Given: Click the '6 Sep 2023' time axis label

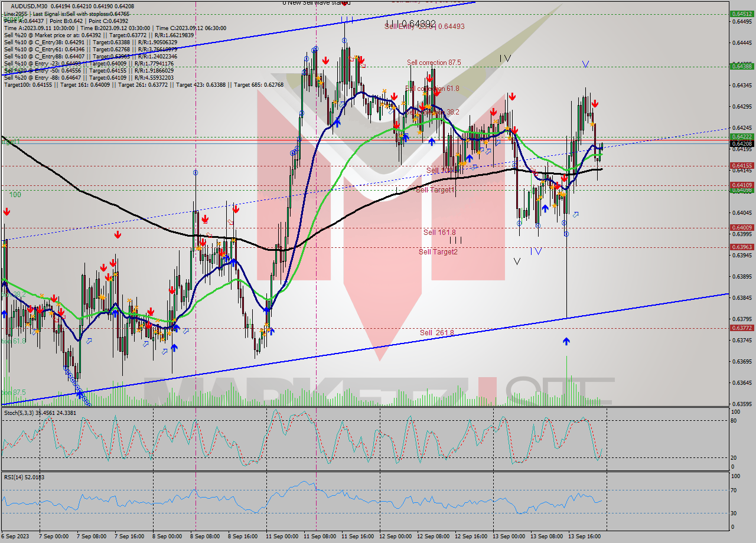Looking at the screenshot, I should click(x=15, y=537).
